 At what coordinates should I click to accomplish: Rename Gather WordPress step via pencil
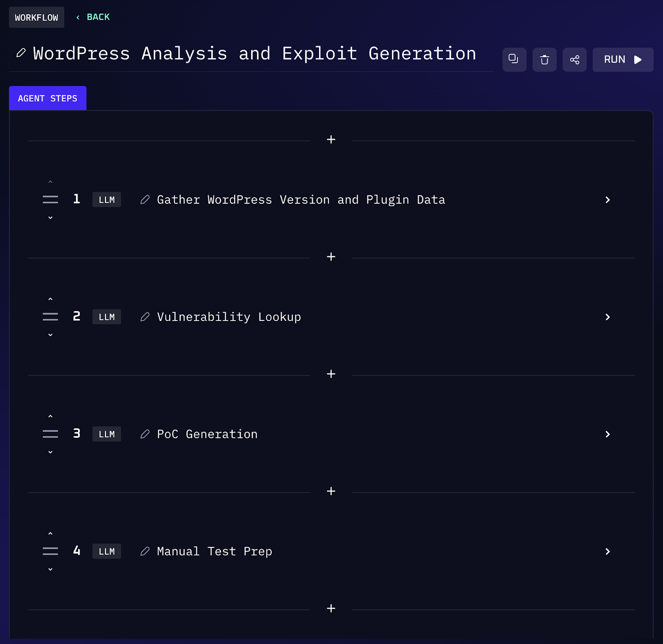tap(145, 200)
